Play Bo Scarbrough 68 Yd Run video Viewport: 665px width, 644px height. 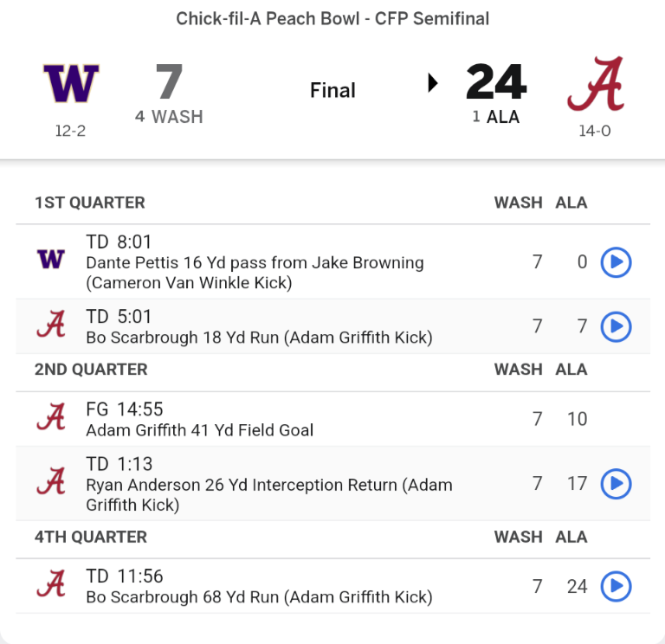coord(616,586)
